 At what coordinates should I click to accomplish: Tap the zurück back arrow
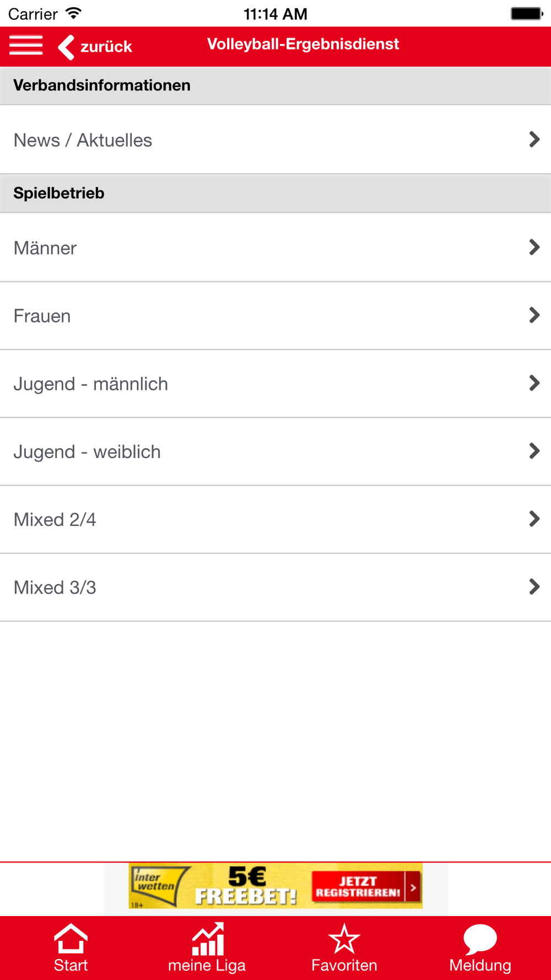(66, 47)
